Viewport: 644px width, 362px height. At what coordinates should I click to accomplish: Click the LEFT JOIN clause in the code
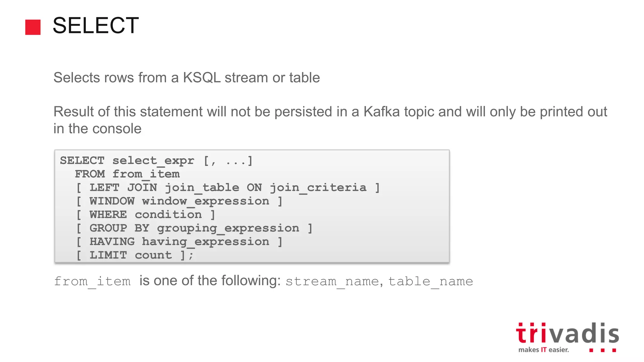coord(228,188)
